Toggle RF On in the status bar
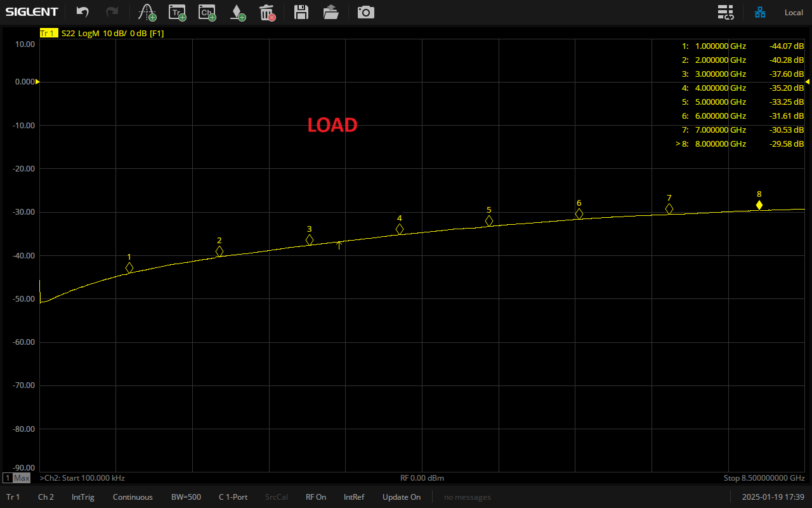 pyautogui.click(x=316, y=497)
